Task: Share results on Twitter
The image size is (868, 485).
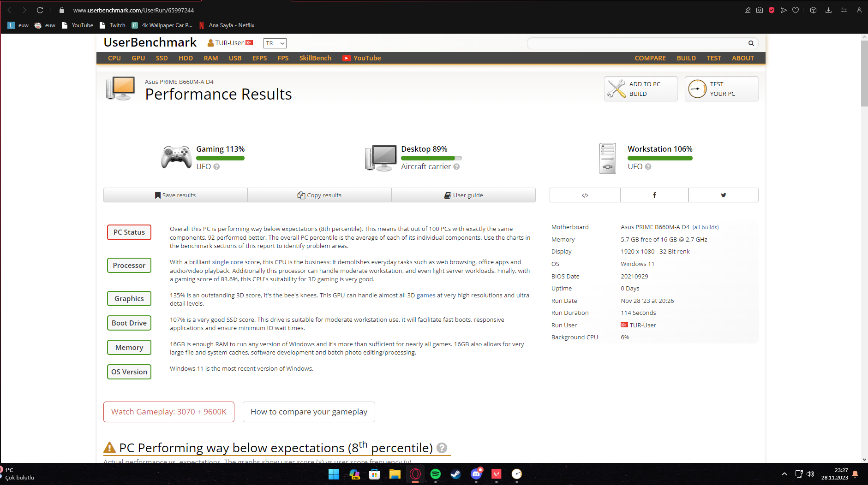Action: pos(724,195)
